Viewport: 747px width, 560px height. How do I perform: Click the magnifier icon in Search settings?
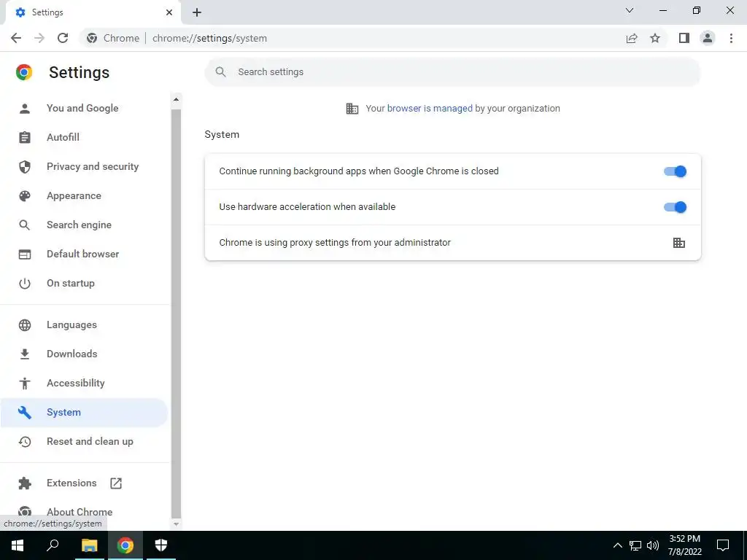click(220, 72)
